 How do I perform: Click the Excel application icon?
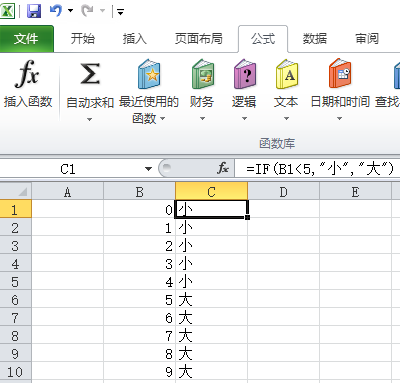pos(7,11)
